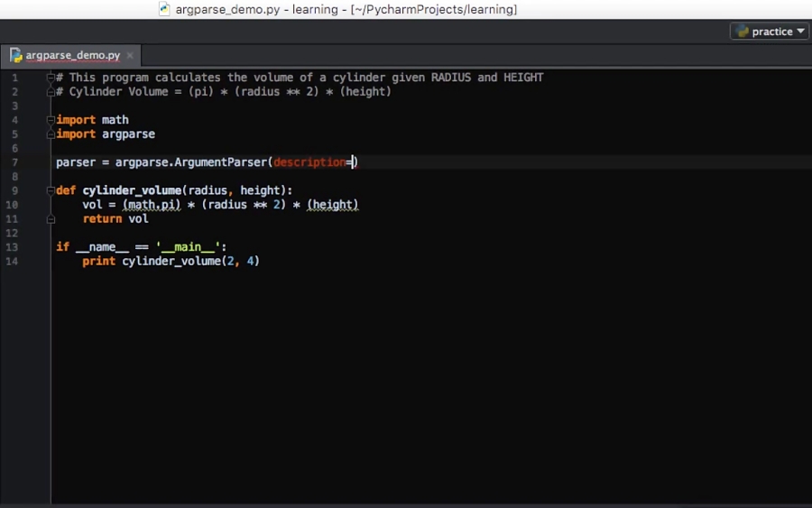Click the fold end marker at line 5
812x508 pixels.
coord(51,134)
